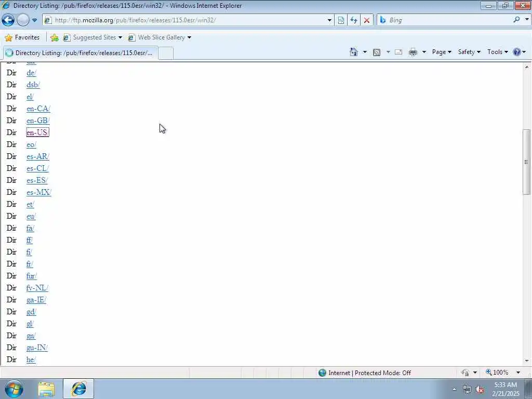
Task: Open Windows Explorer from the taskbar
Action: [x=46, y=389]
